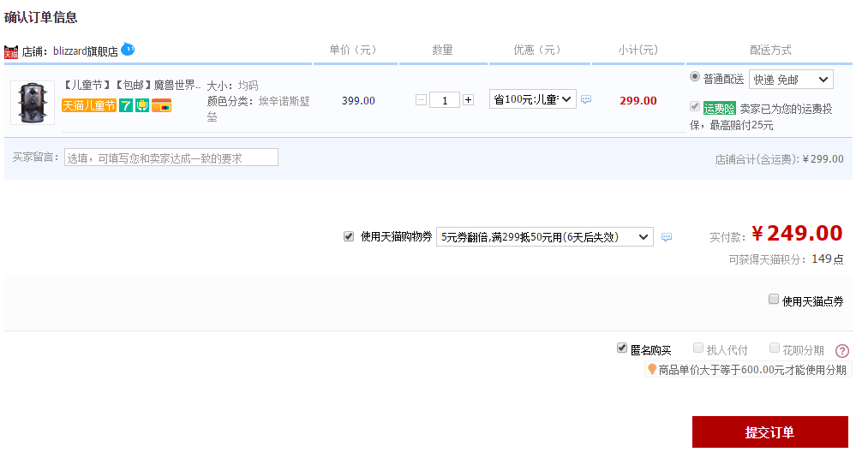Open the blue Wangwang chat icon by blizzard旗舰店
This screenshot has height=470, width=868.
128,49
